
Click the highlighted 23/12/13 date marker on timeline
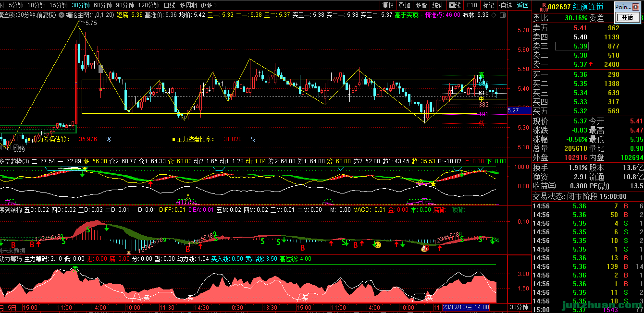[467, 307]
